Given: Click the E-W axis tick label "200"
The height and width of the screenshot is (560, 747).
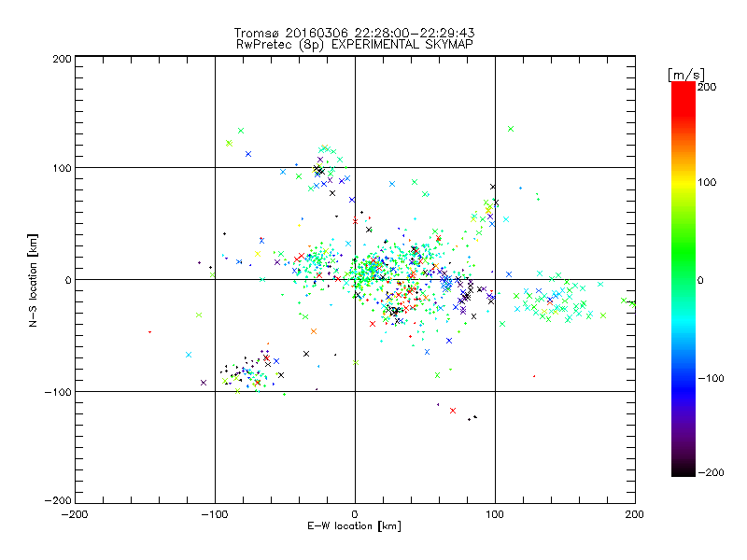Looking at the screenshot, I should point(635,514).
